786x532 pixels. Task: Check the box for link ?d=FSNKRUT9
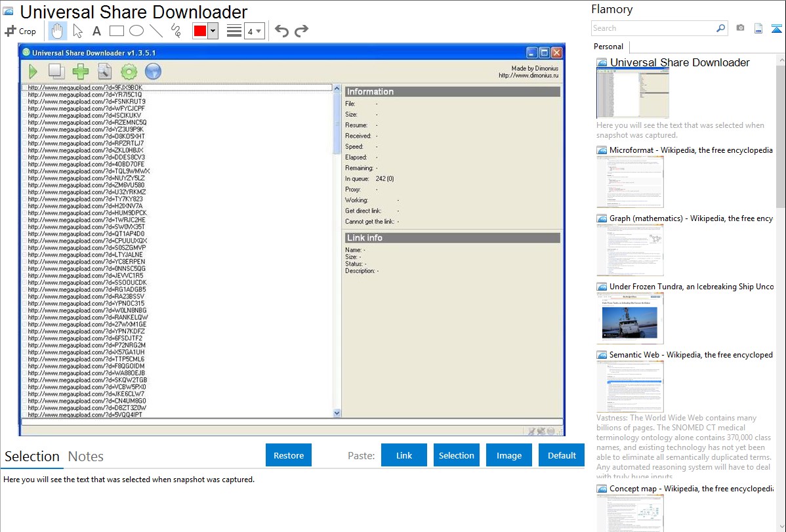24,102
